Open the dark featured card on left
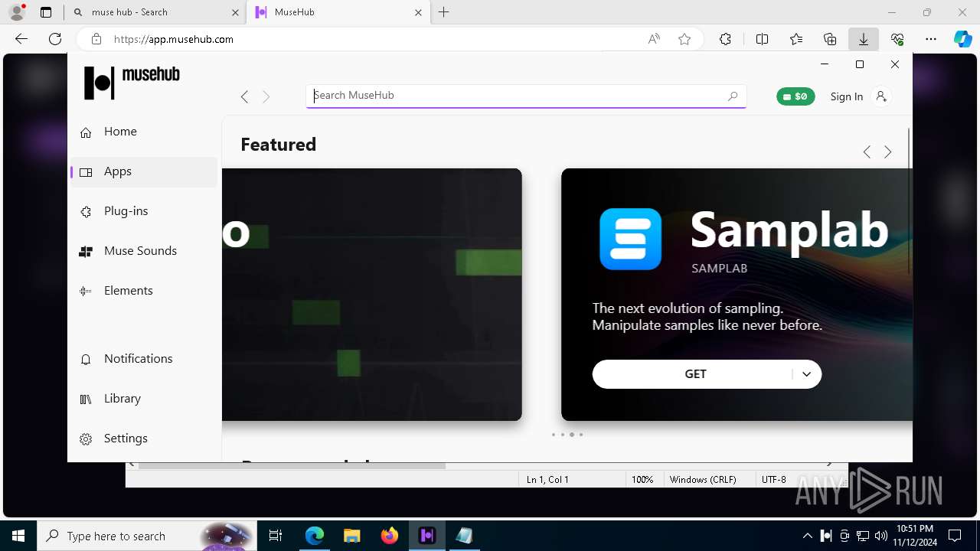Viewport: 980px width, 551px height. click(372, 295)
